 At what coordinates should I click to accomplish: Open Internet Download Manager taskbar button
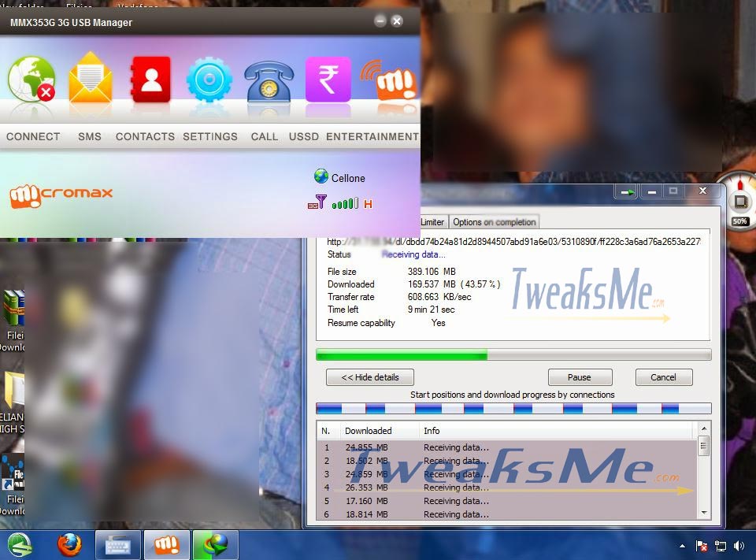(x=216, y=545)
